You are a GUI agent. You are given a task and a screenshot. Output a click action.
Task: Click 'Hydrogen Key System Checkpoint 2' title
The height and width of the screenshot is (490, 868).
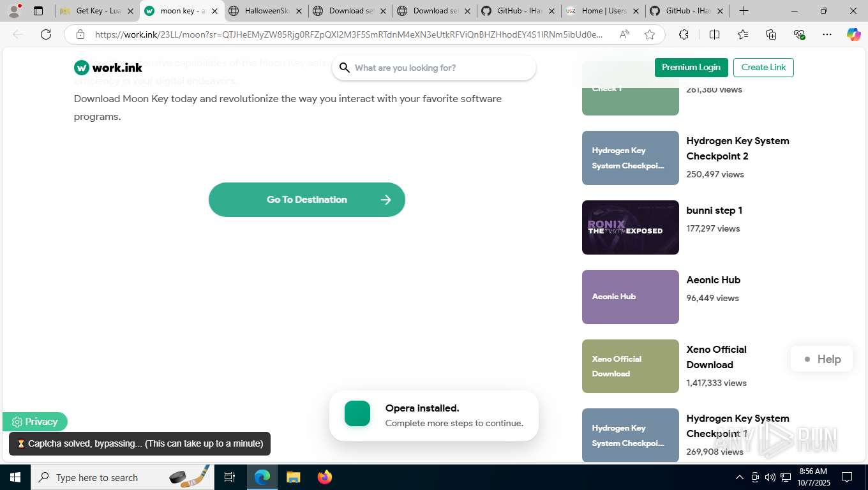pyautogui.click(x=738, y=149)
